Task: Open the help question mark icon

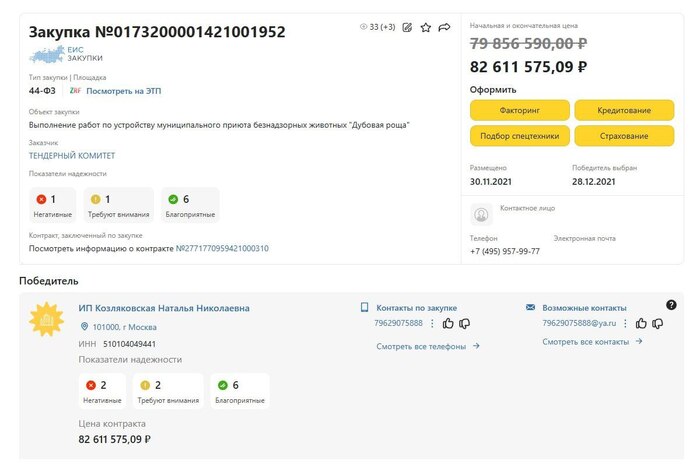Action: [671, 305]
